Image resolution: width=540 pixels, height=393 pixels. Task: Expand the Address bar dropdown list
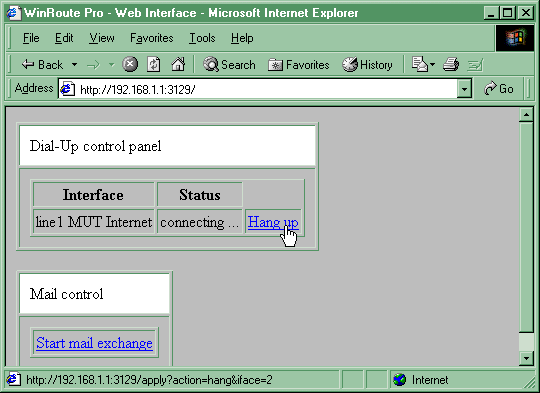(464, 90)
